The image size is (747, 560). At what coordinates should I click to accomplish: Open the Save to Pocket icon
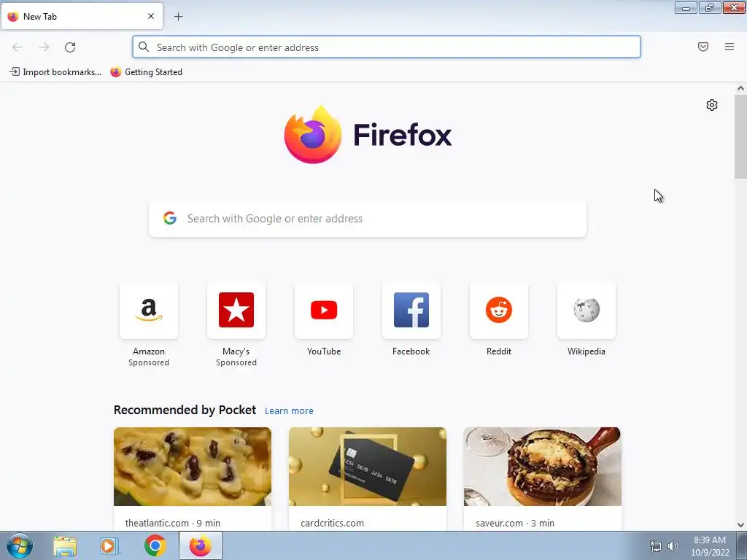click(x=703, y=47)
